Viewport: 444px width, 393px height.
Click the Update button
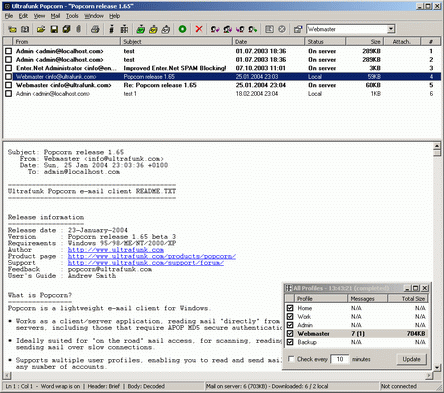(411, 359)
